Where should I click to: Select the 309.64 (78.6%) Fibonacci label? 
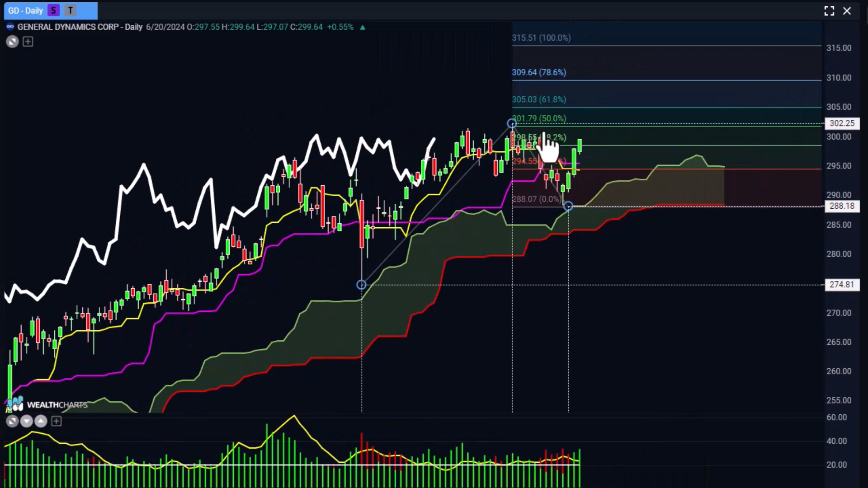point(539,72)
